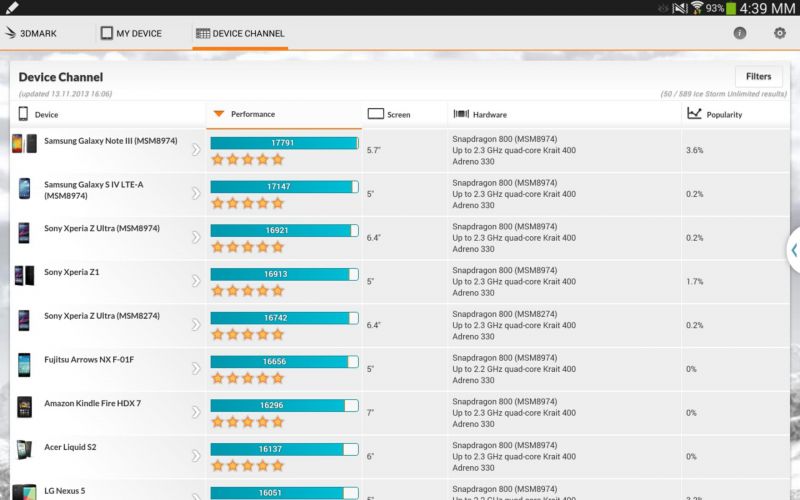
Task: Tap the battery indicator icon
Action: [x=731, y=8]
